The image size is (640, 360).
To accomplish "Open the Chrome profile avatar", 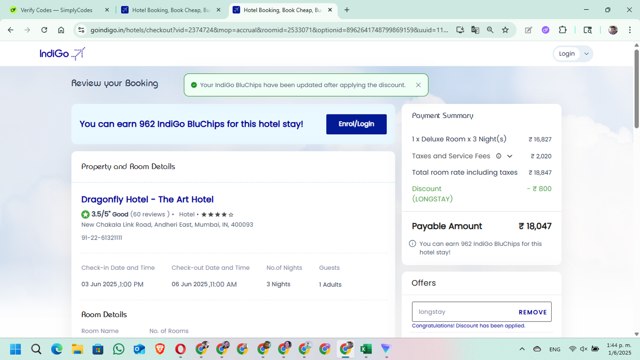I will pyautogui.click(x=613, y=30).
